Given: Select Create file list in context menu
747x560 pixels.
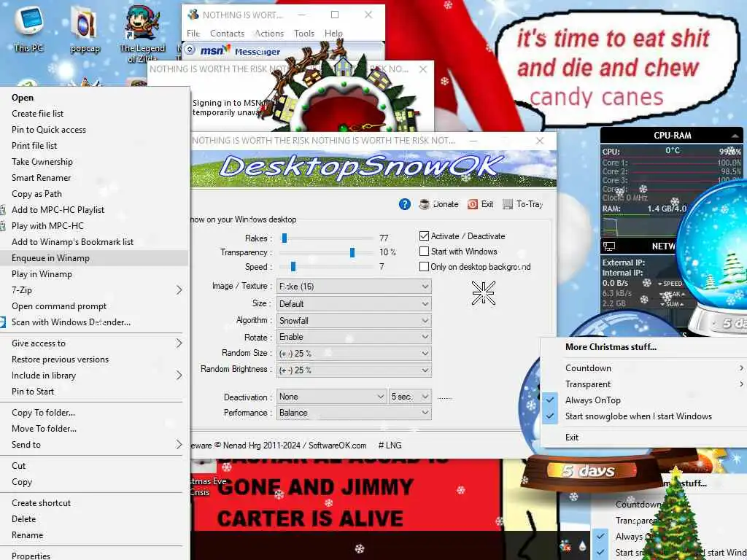Looking at the screenshot, I should click(94, 113).
